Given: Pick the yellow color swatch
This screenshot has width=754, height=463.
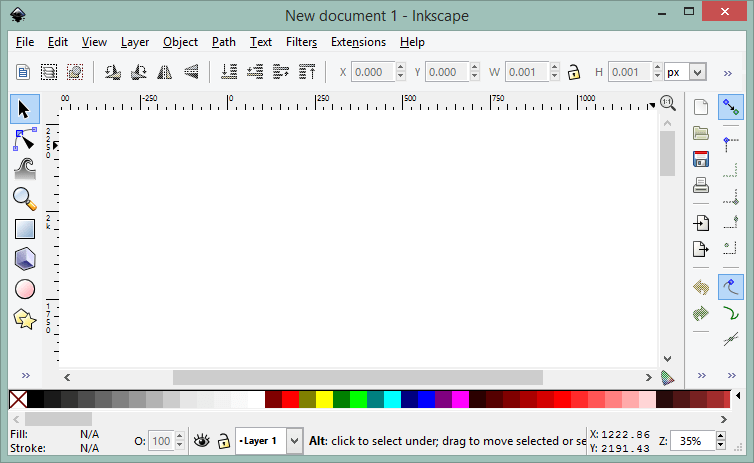Looking at the screenshot, I should pyautogui.click(x=324, y=400).
